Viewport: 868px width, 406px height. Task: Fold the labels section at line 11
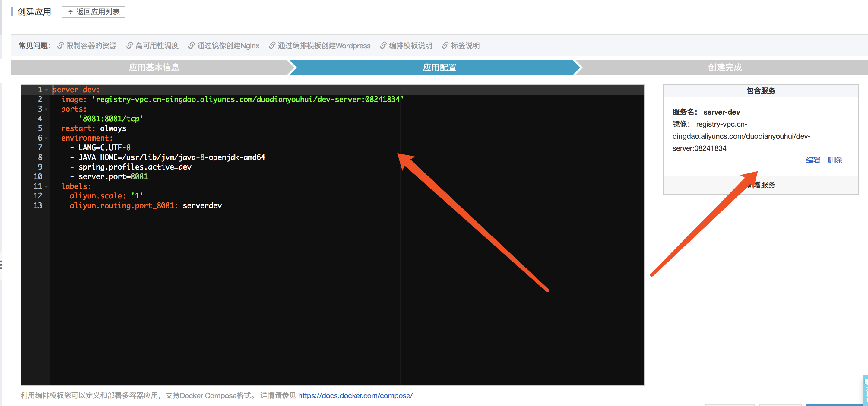46,186
